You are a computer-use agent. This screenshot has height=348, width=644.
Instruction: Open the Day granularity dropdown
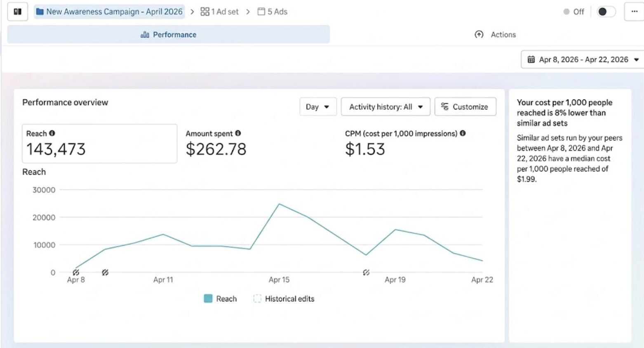318,107
